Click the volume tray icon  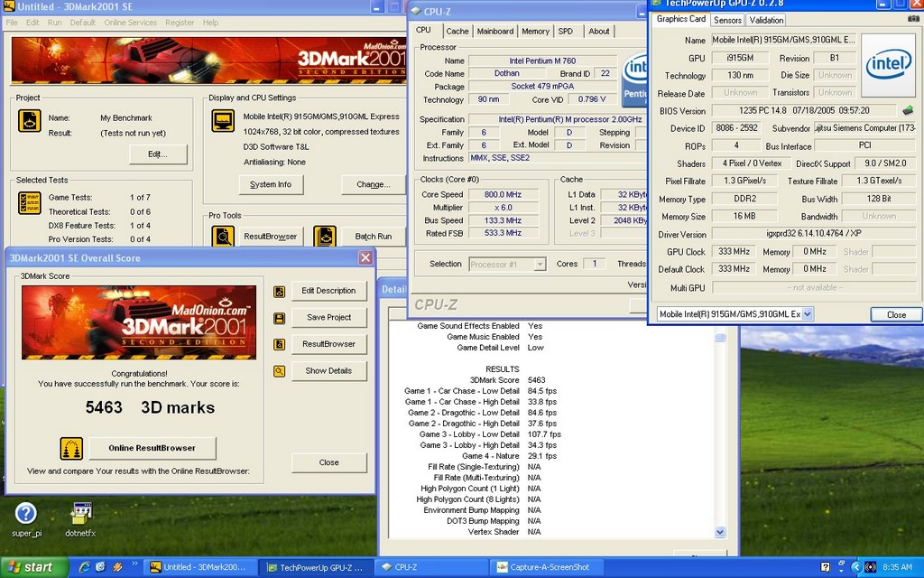[x=870, y=567]
